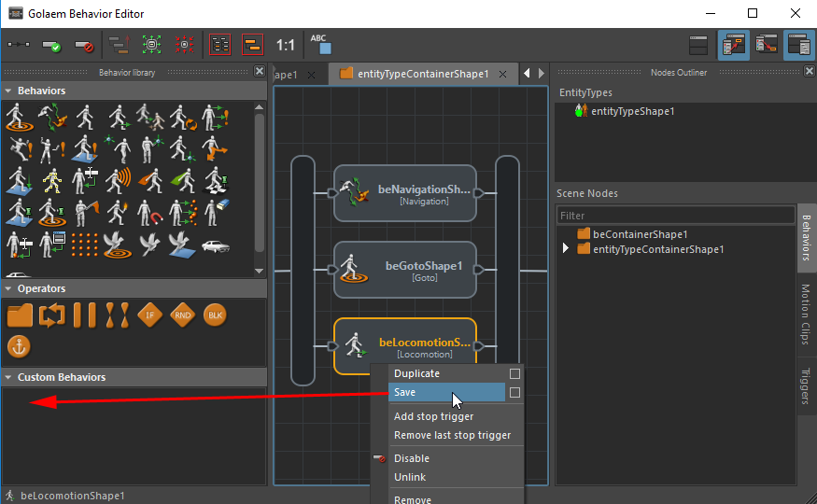The width and height of the screenshot is (817, 504).
Task: Toggle the highlighted panel button left of rightmost
Action: point(733,46)
